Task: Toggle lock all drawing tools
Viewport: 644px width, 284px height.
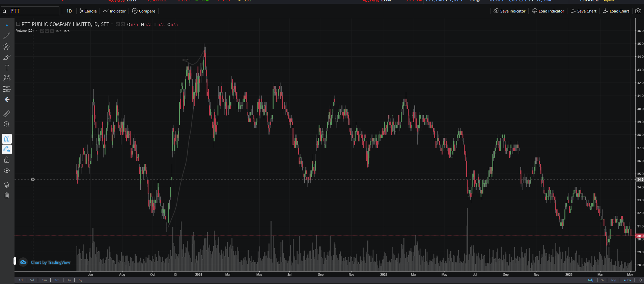Action: pyautogui.click(x=7, y=160)
